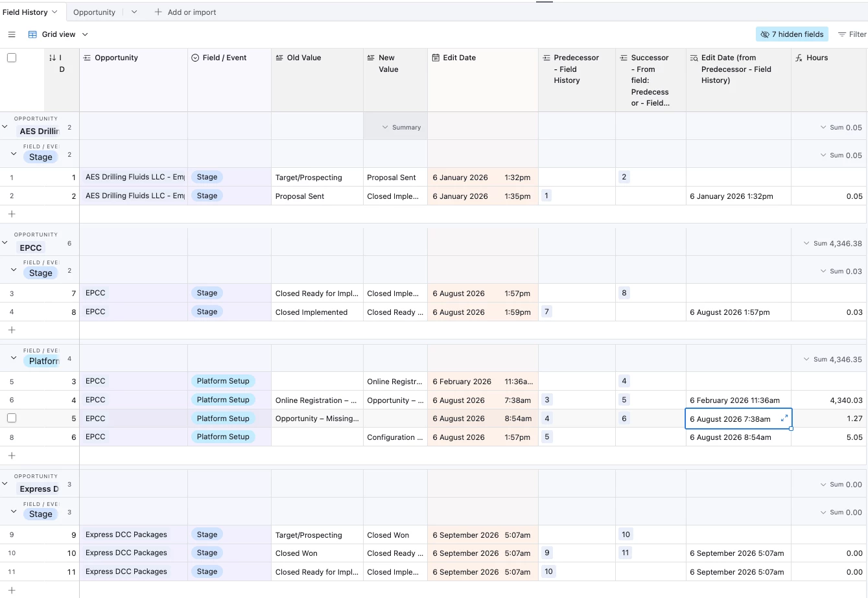Screen dimensions: 868x598
Task: Add a record below the EPCC Stage rows
Action: coord(12,330)
